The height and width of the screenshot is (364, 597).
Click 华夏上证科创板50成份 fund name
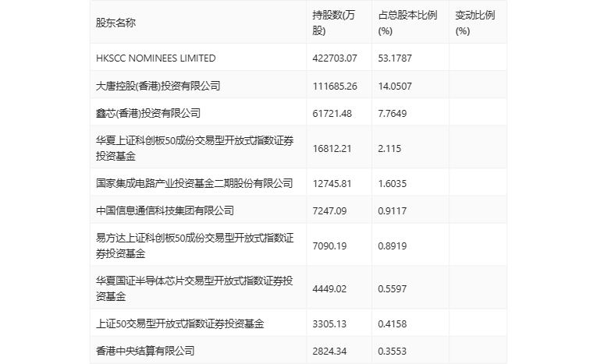click(194, 148)
